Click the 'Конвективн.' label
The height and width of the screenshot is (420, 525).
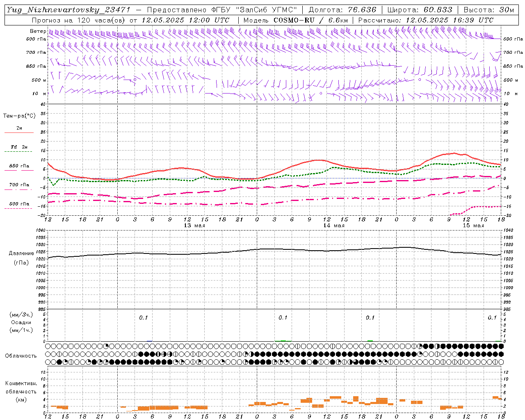pos(21,383)
